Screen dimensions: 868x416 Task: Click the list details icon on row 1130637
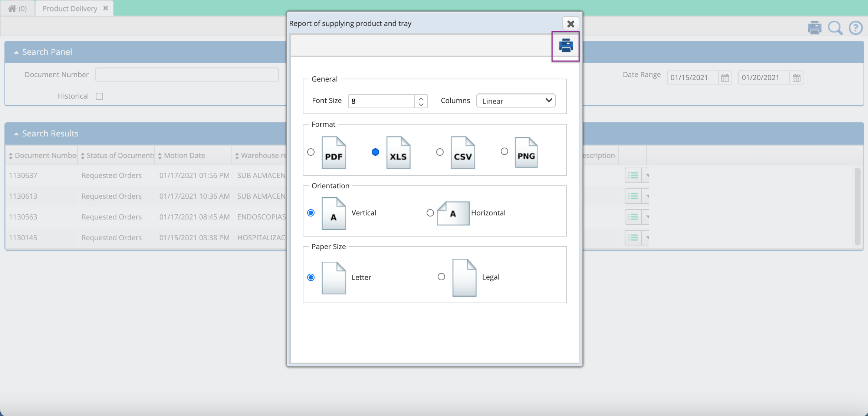(x=633, y=175)
